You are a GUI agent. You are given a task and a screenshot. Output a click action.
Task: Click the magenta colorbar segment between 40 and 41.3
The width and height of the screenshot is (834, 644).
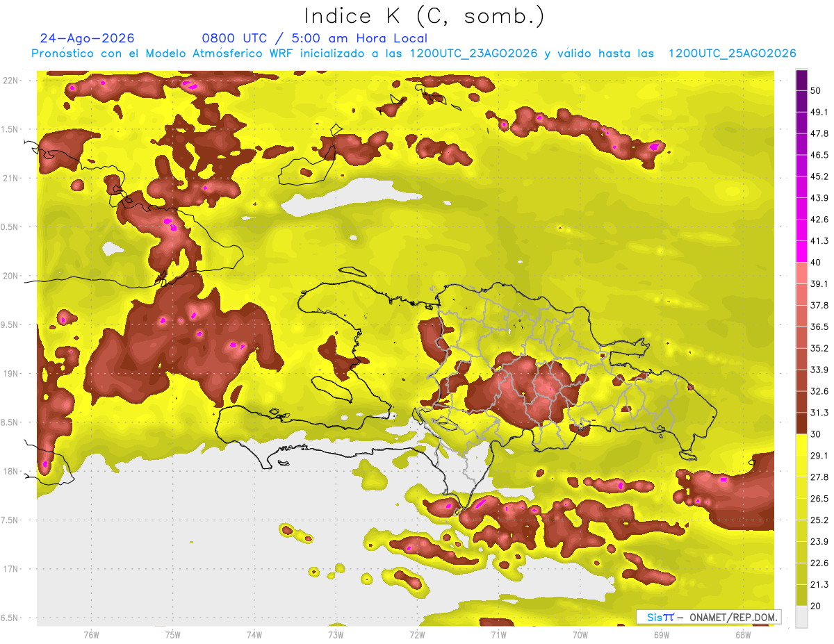tap(802, 251)
